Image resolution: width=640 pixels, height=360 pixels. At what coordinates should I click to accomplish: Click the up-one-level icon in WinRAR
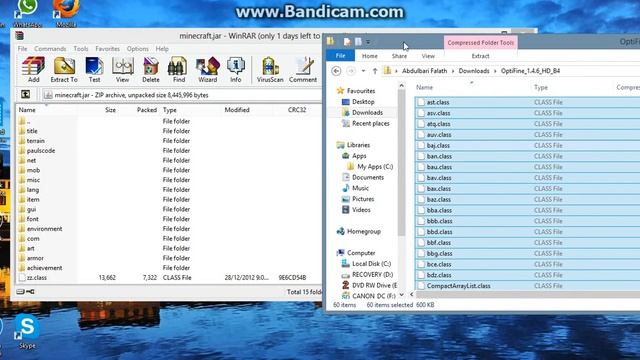pyautogui.click(x=25, y=95)
